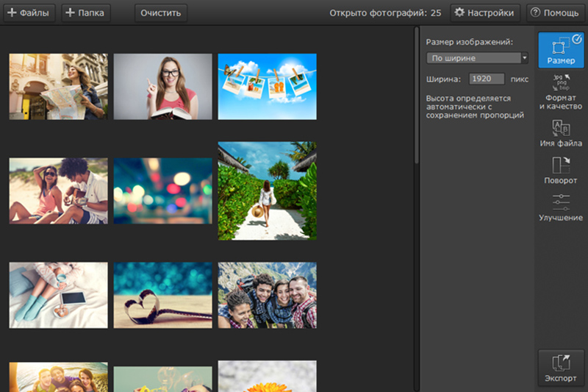Select the orange flower thumbnail

tap(267, 377)
